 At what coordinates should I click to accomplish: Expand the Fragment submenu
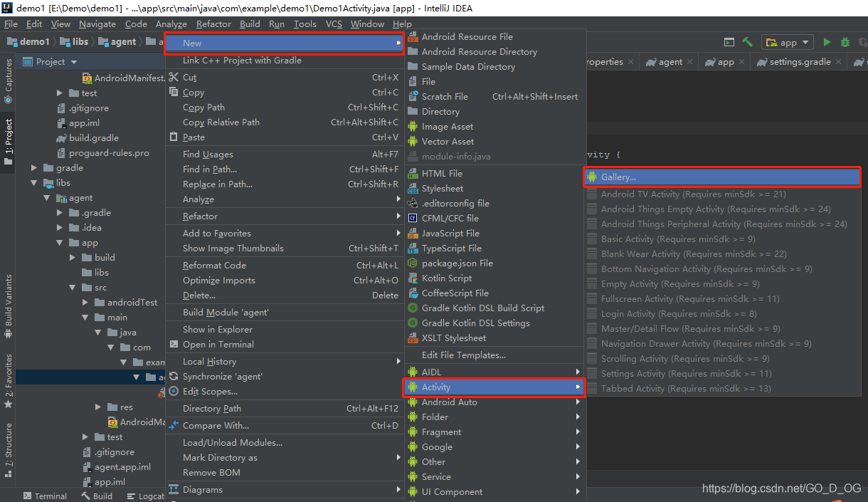[x=494, y=432]
